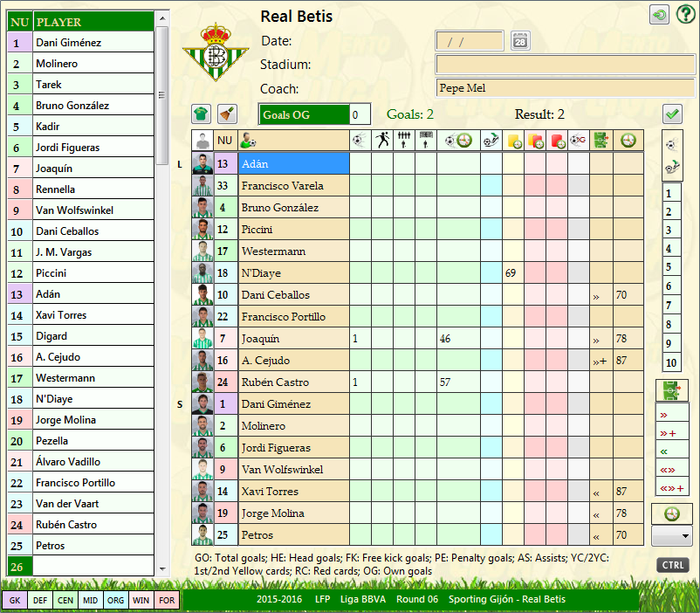Viewport: 700px width, 613px height.
Task: Click the substitution pitch button on right panel
Action: [x=671, y=390]
